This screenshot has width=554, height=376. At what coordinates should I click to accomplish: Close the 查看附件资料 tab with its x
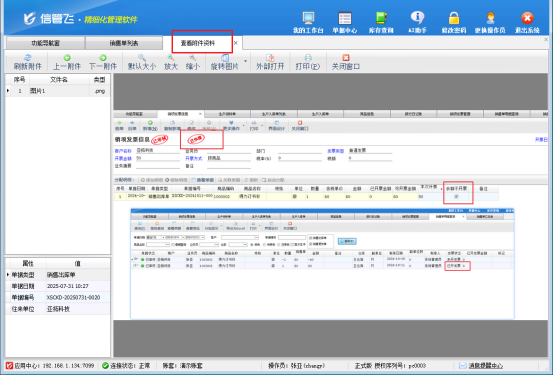[236, 43]
